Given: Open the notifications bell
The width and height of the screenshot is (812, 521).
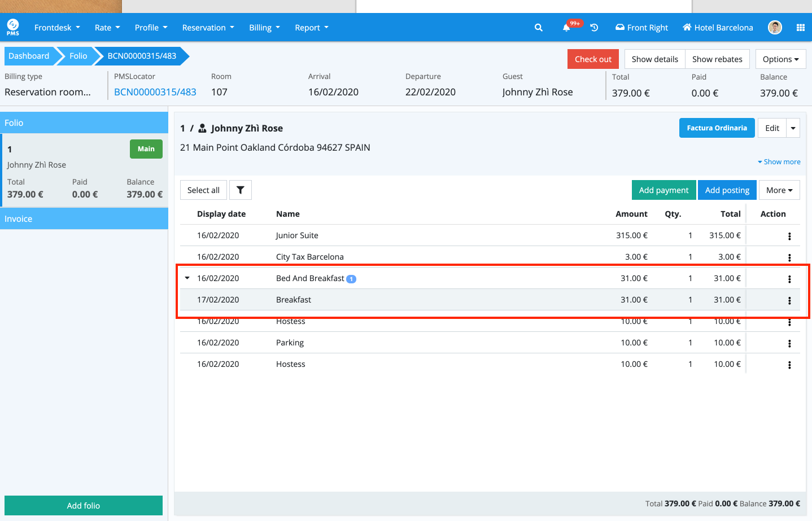Looking at the screenshot, I should click(566, 28).
